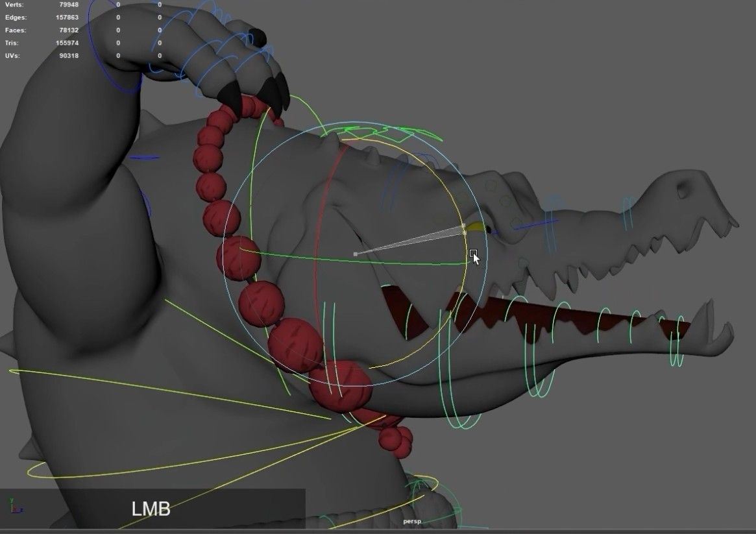Click the 'Faces:' HUD label
Screen dimensions: 756x534
[16, 30]
